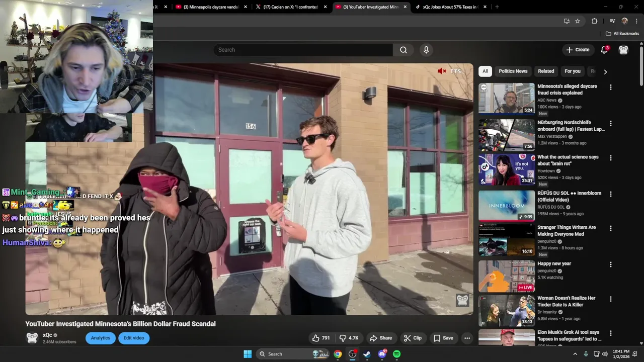Open options menu for Nürburgring Nordschleife video
Screen dimensions: 644x362
tap(611, 123)
